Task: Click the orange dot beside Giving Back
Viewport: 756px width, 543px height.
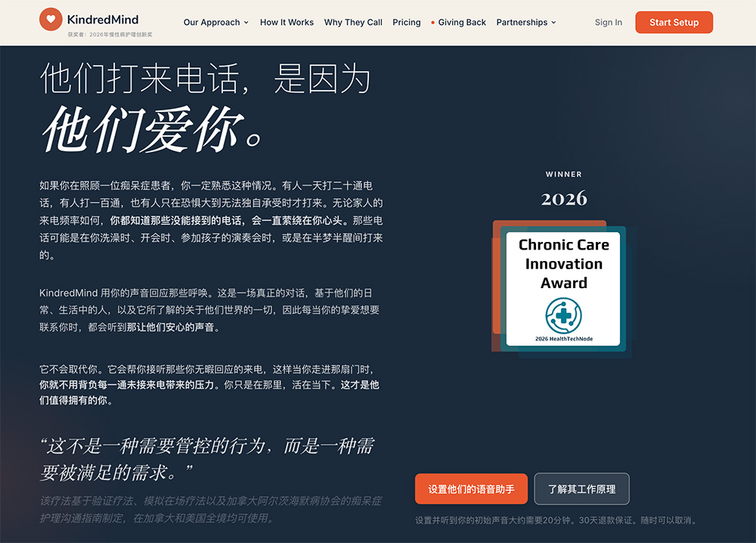Action: pyautogui.click(x=433, y=23)
